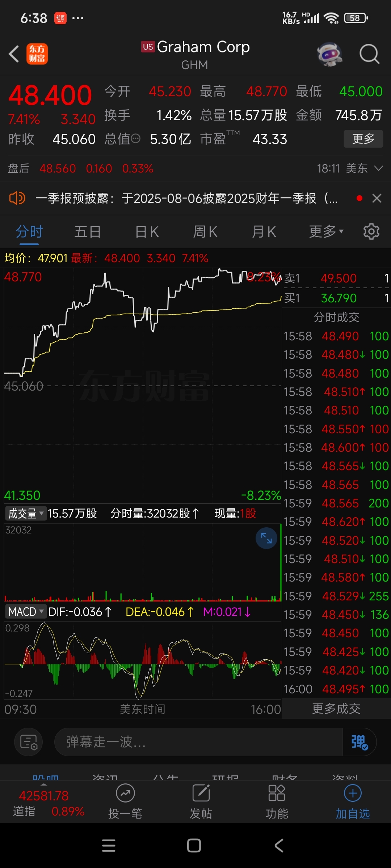Screen dimensions: 391x868
Task: Tap the 最低 45.000 value
Action: click(361, 92)
